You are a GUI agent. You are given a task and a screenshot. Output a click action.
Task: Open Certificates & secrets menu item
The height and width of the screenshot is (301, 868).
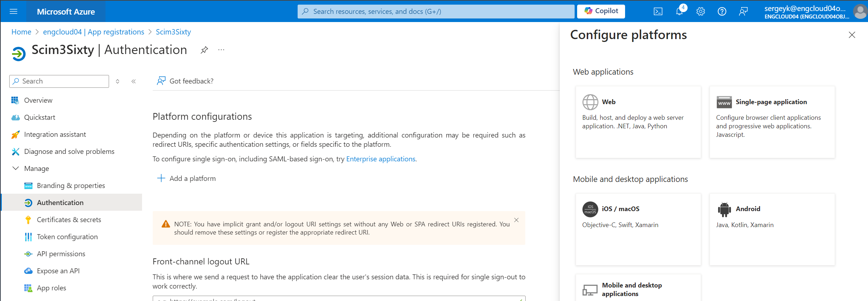69,220
